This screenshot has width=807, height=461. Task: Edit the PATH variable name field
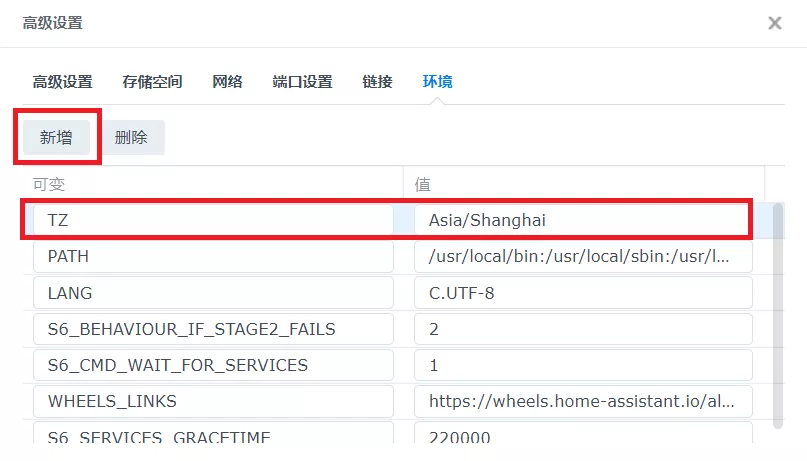pos(214,256)
